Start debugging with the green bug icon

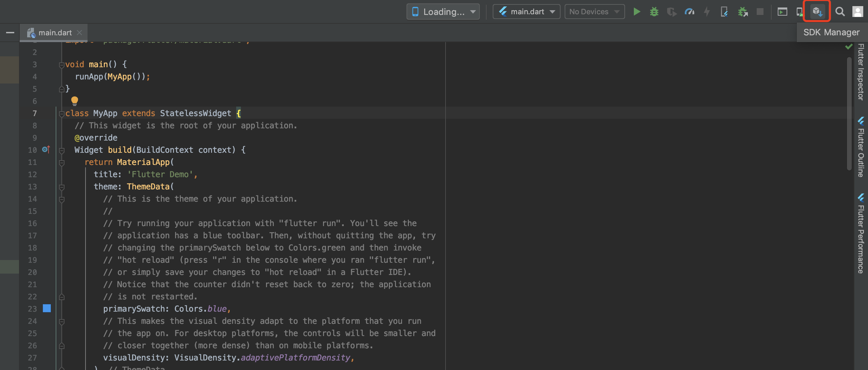pos(654,12)
